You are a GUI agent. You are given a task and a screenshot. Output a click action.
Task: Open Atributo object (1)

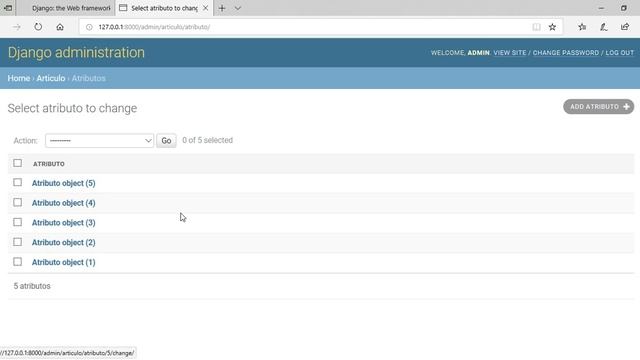click(x=64, y=262)
